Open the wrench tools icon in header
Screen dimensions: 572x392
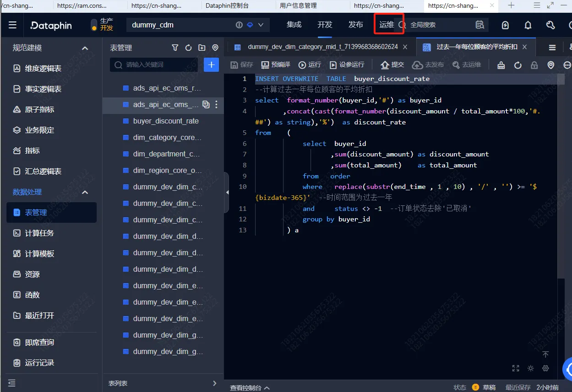[x=550, y=25]
